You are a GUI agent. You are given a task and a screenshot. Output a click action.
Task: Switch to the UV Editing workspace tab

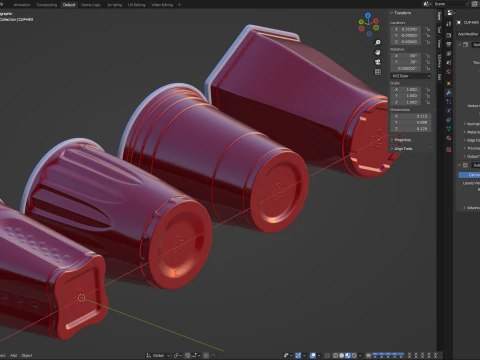pyautogui.click(x=137, y=5)
